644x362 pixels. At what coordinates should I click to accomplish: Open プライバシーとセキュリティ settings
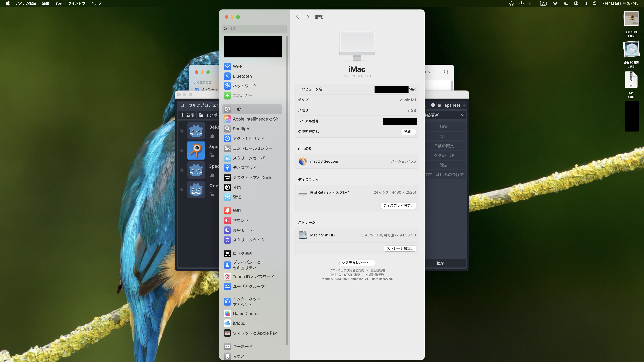click(252, 265)
